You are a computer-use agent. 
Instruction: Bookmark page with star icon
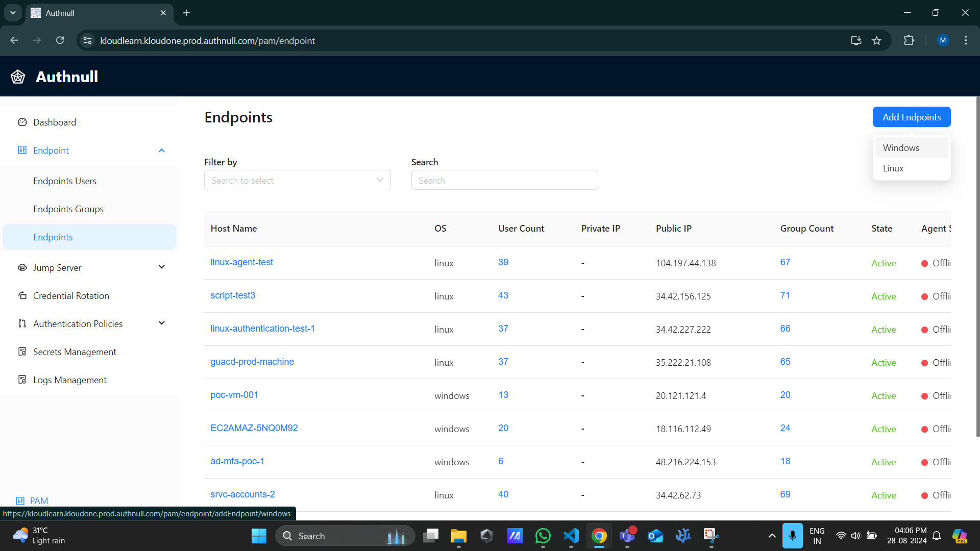pos(876,41)
